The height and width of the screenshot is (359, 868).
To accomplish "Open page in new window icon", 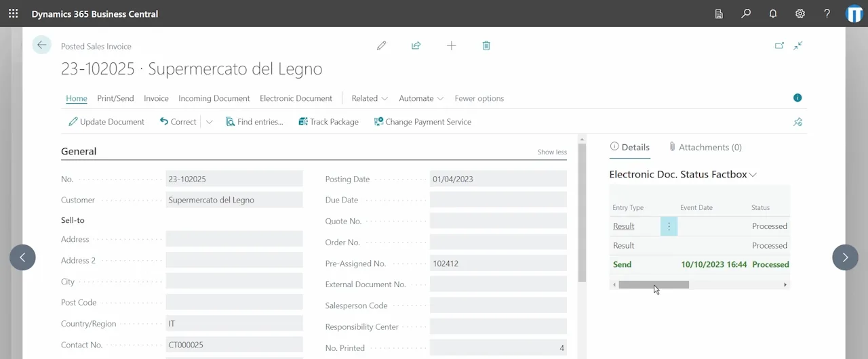I will click(x=779, y=45).
